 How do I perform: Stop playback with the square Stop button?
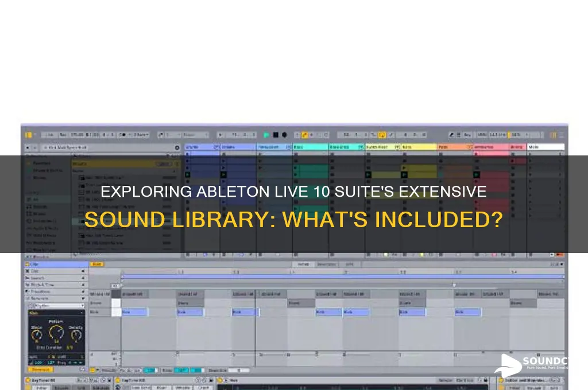click(x=276, y=135)
